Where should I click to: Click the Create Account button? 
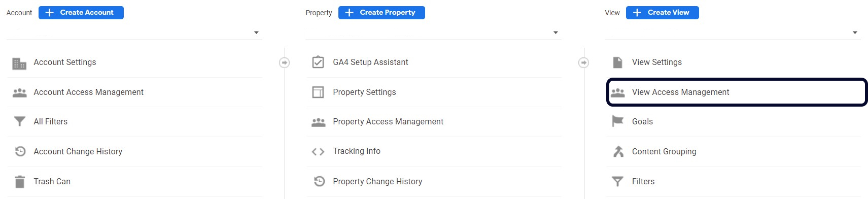pos(81,13)
